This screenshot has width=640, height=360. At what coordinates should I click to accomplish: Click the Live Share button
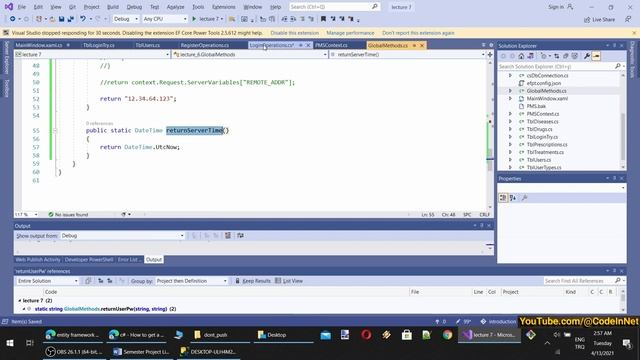click(600, 20)
